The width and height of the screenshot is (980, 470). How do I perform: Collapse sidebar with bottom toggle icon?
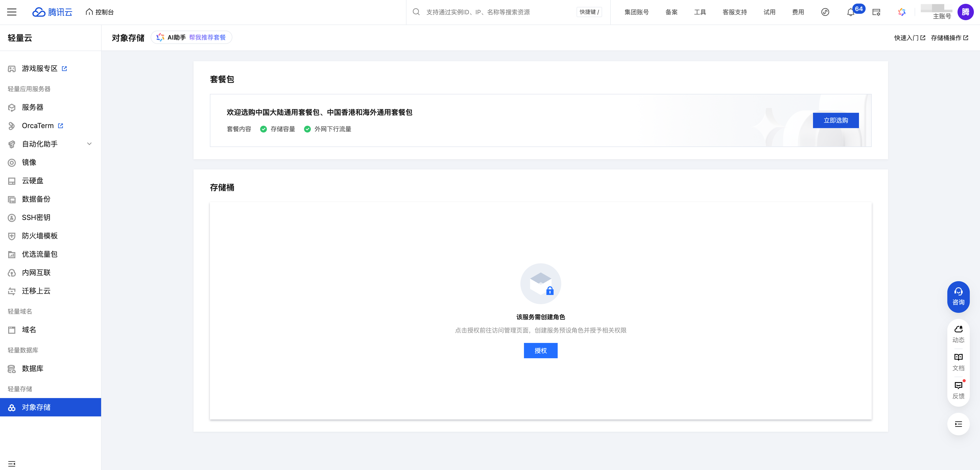coord(12,464)
